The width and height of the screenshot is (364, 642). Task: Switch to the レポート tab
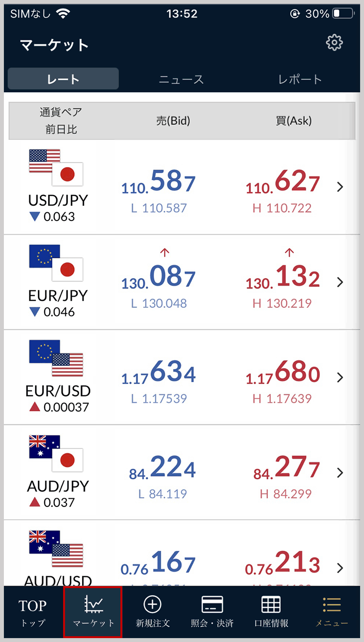point(300,79)
